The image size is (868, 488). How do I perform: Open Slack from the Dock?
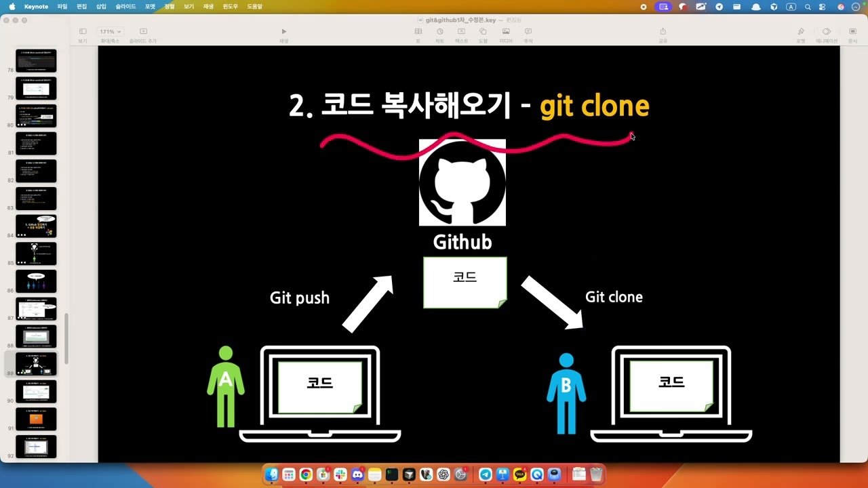340,475
